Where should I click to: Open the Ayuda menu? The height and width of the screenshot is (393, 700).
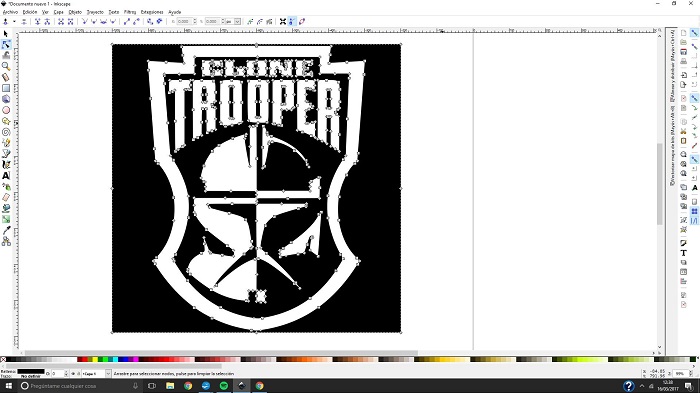click(x=175, y=12)
